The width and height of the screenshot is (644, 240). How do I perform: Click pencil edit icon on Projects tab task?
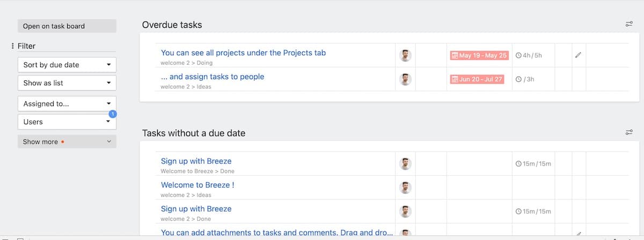coord(578,55)
